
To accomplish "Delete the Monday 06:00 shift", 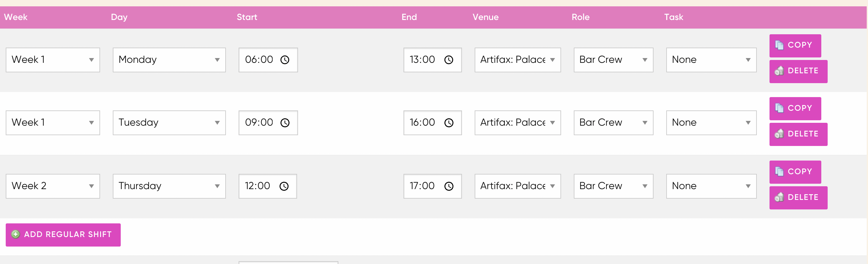I will (798, 71).
